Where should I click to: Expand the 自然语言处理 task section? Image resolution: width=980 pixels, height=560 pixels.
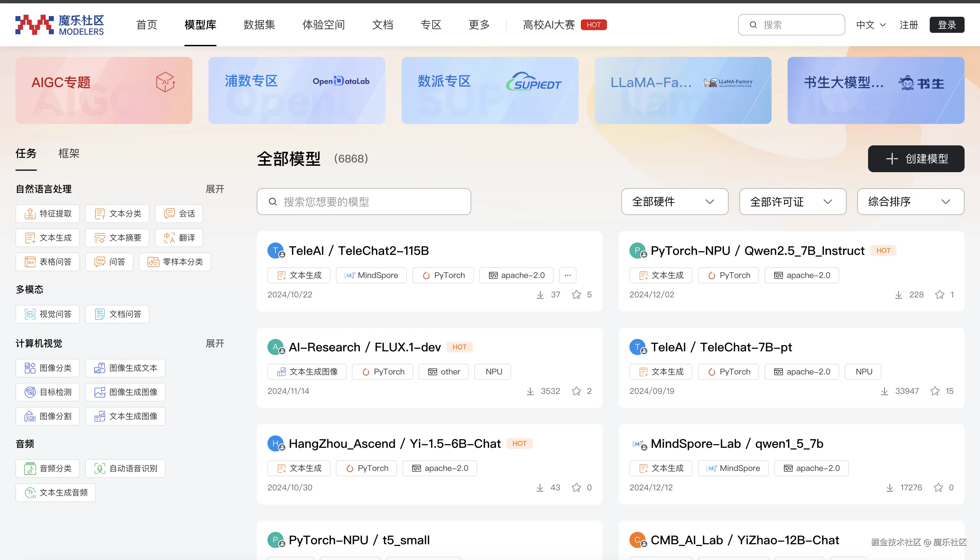coord(215,189)
